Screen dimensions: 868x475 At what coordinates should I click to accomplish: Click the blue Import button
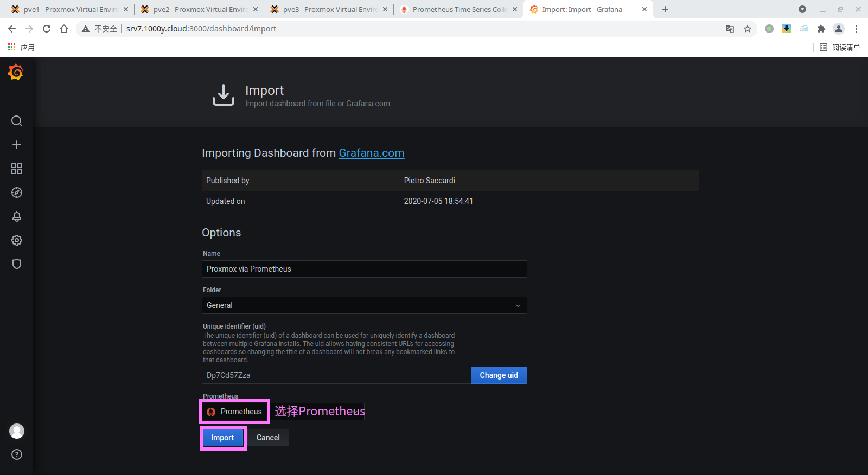(x=222, y=438)
